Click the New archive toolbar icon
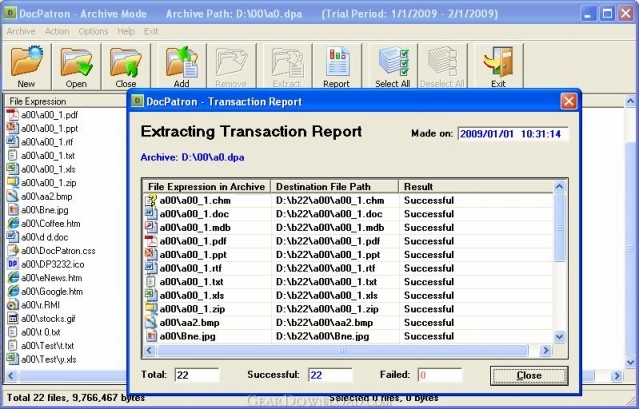This screenshot has height=409, width=639. pos(26,62)
